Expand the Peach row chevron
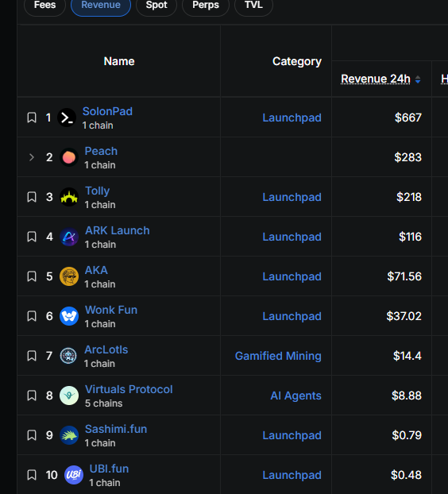 (32, 157)
